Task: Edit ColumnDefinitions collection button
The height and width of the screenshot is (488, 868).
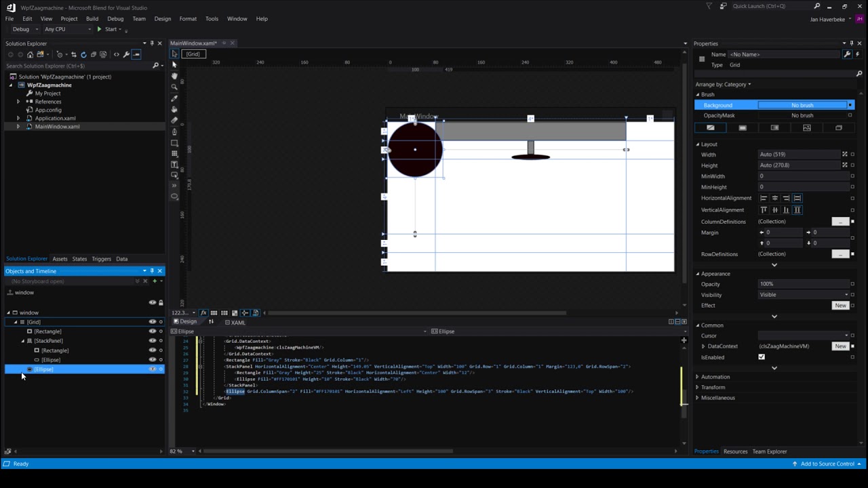Action: tap(840, 222)
